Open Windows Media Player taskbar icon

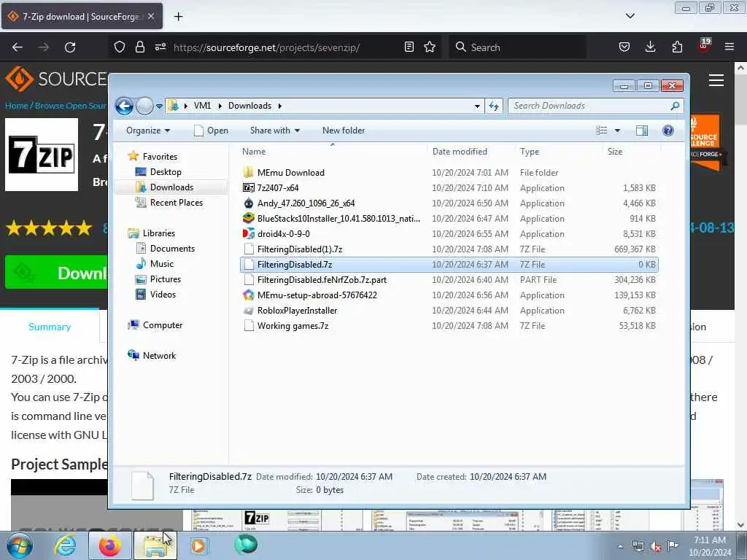point(198,545)
